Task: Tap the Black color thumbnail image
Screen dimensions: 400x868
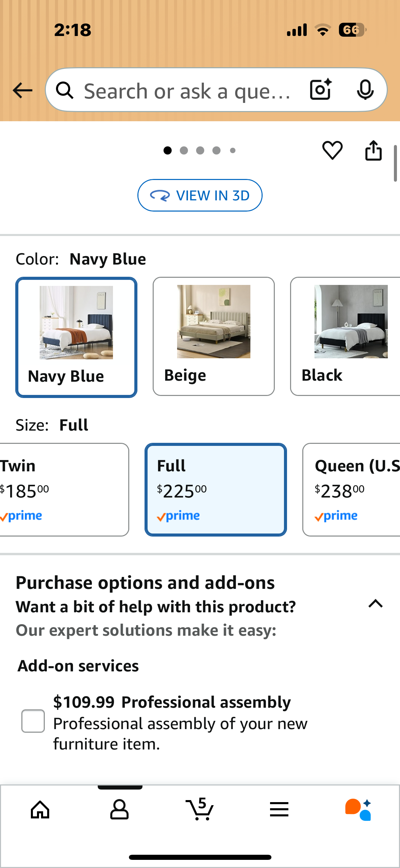Action: (x=351, y=322)
